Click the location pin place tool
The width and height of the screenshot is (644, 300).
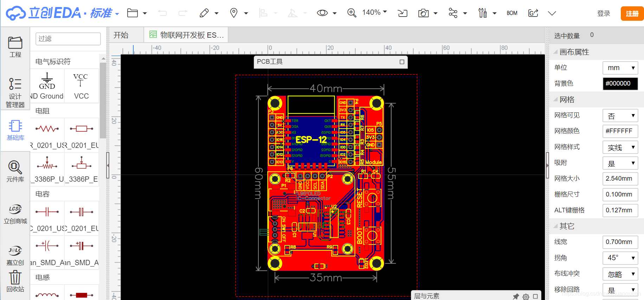click(x=234, y=13)
